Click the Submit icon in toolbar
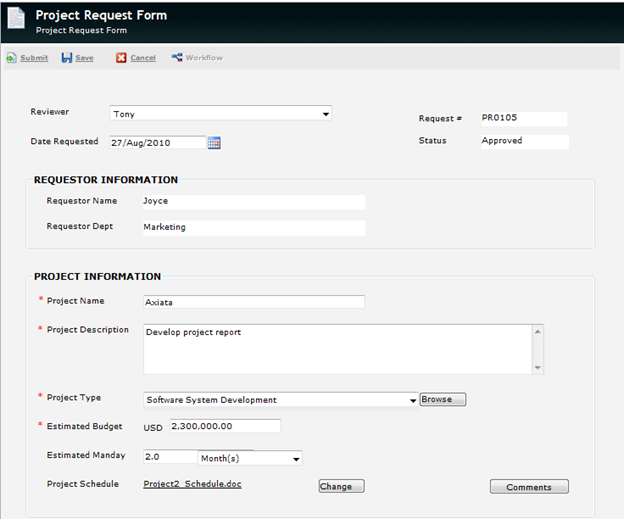 click(11, 58)
